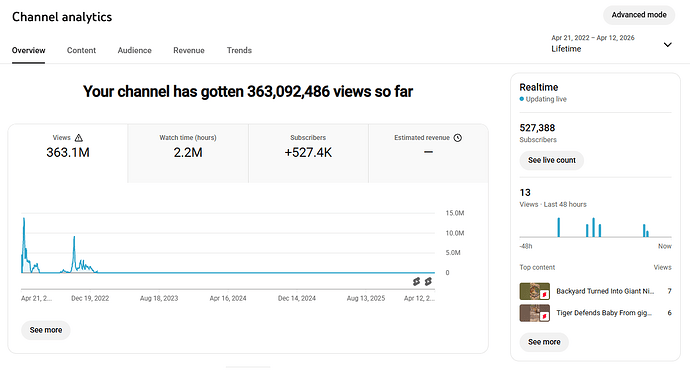The width and height of the screenshot is (690, 370).
Task: Click the warning triangle icon beside Views
Action: (78, 138)
